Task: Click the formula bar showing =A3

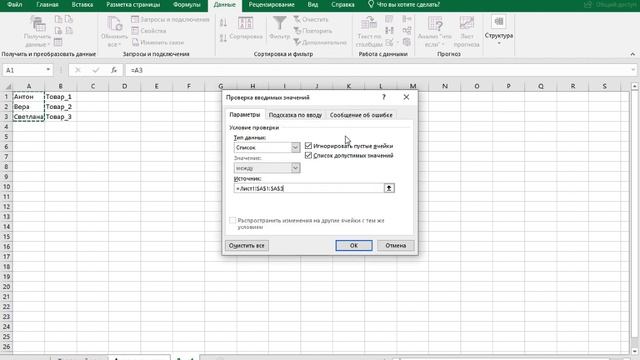Action: coord(380,70)
